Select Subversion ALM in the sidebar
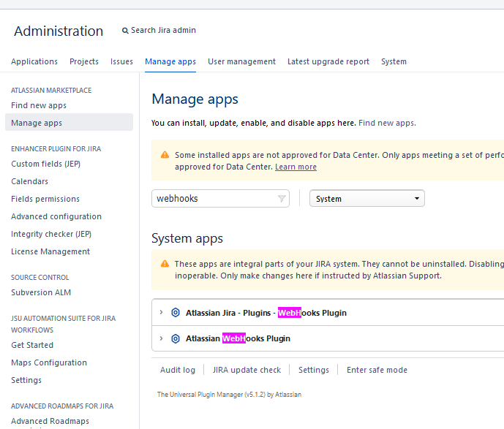Viewport: 504px width, 429px height. (41, 292)
